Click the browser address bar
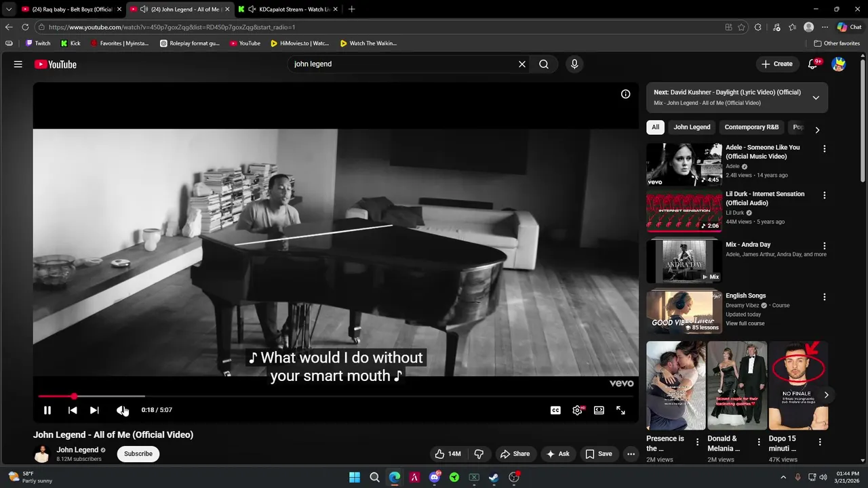This screenshot has height=488, width=868. pyautogui.click(x=380, y=27)
